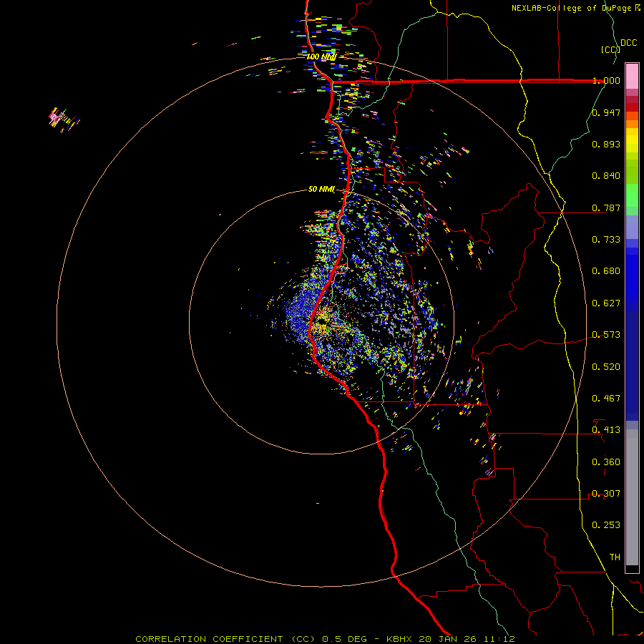Viewport: 644px width, 644px height.
Task: Click the 0.253 scale value label
Action: [x=606, y=525]
